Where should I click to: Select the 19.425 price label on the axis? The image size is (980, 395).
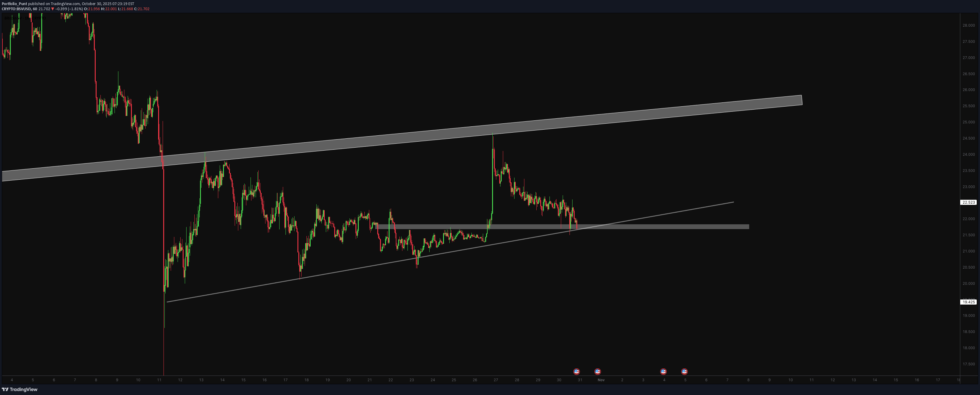[x=968, y=302]
